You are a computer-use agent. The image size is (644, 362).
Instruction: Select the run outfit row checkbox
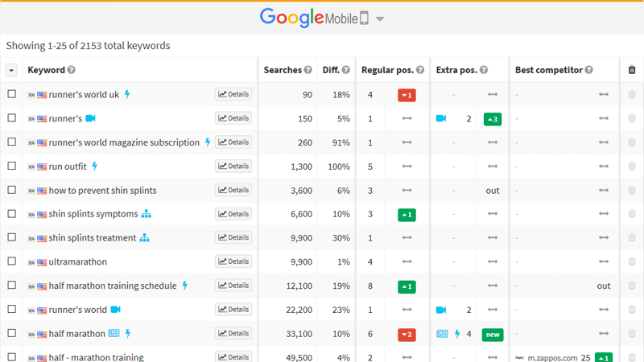pos(11,166)
